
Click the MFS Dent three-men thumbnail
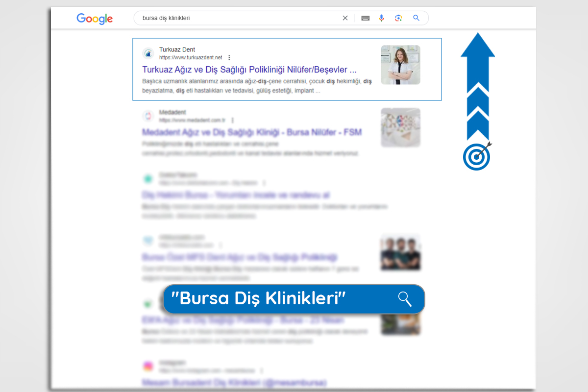(x=400, y=252)
